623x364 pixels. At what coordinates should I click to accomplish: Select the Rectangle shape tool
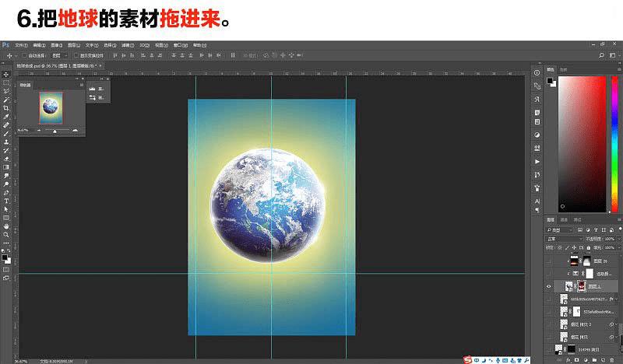click(x=6, y=218)
